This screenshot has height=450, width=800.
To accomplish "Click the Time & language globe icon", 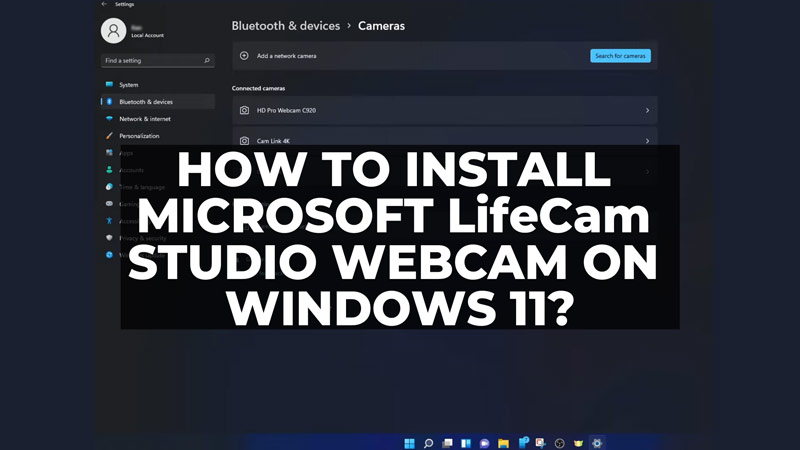I will (x=109, y=187).
